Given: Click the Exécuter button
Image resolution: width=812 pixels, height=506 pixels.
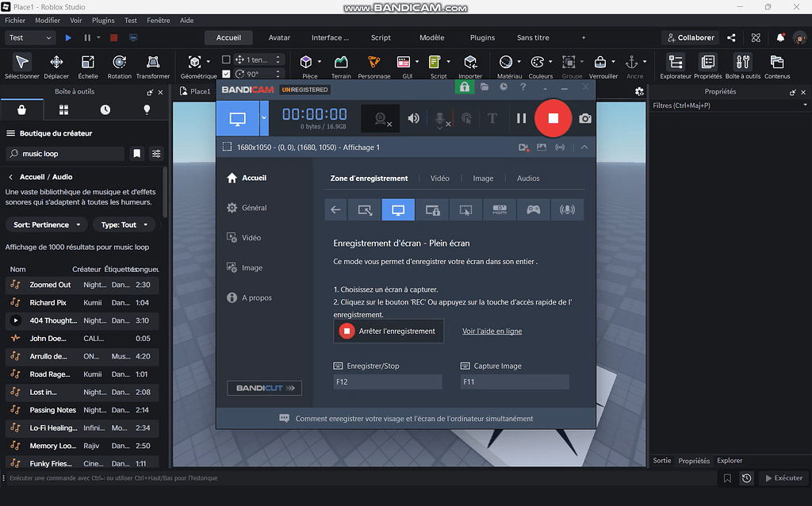Looking at the screenshot, I should point(783,478).
